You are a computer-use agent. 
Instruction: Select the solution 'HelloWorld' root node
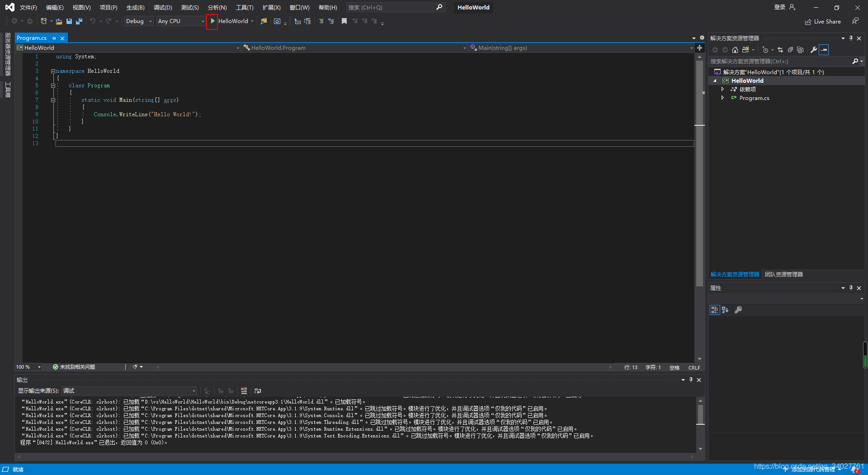tap(774, 72)
